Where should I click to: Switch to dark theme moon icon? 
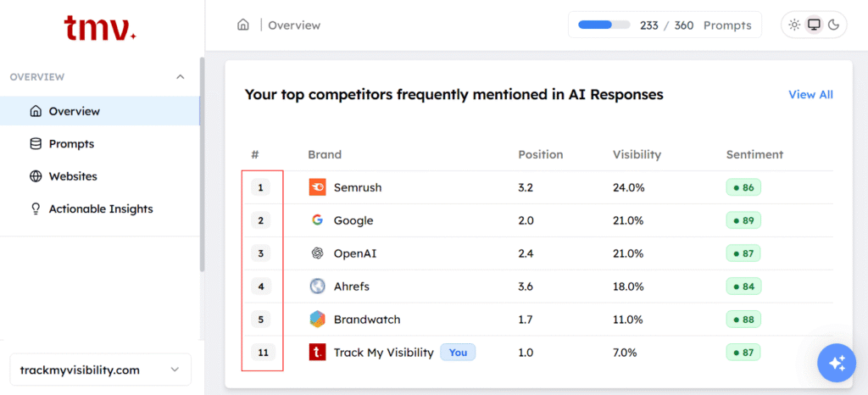pos(833,25)
